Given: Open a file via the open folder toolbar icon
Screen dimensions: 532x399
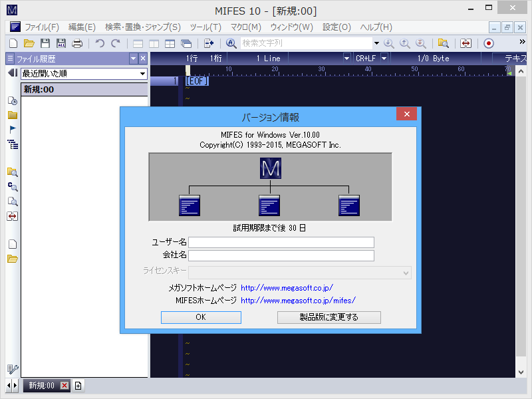Looking at the screenshot, I should [28, 43].
